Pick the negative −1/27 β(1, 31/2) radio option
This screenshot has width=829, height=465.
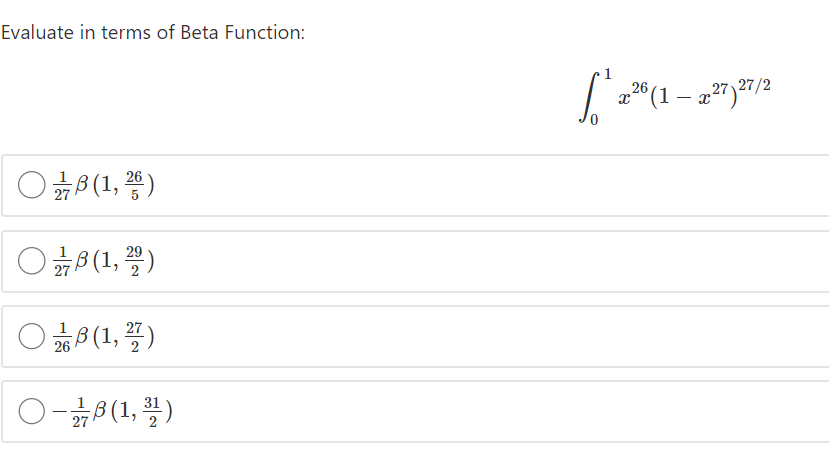(x=31, y=411)
